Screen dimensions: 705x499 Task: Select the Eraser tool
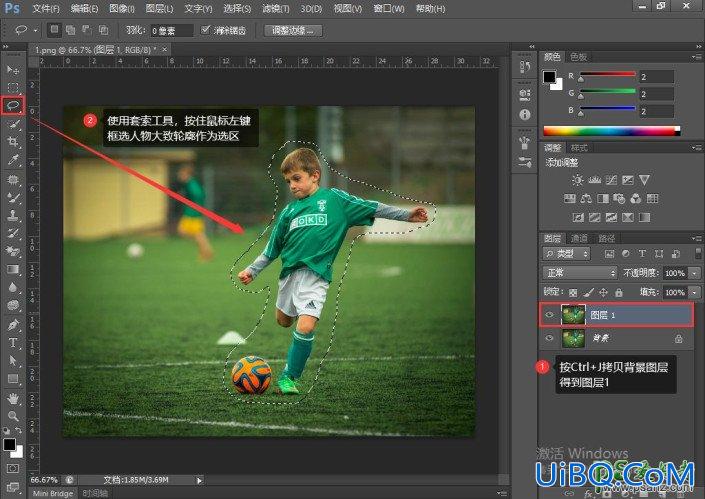coord(13,251)
